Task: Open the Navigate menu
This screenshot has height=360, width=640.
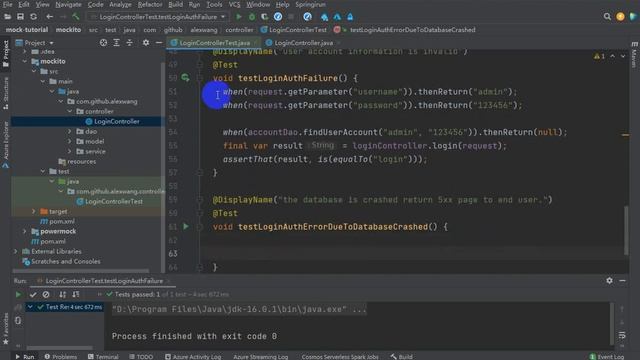Action: [x=68, y=4]
